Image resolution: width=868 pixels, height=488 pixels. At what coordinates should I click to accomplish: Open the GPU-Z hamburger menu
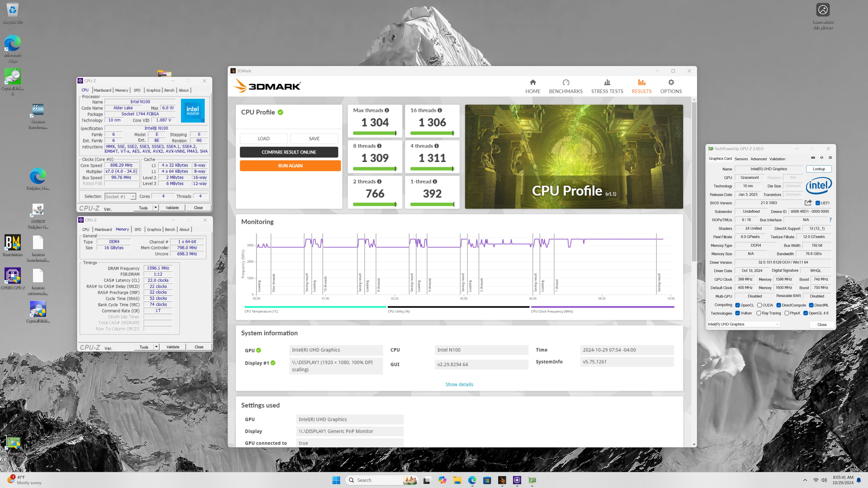[830, 158]
